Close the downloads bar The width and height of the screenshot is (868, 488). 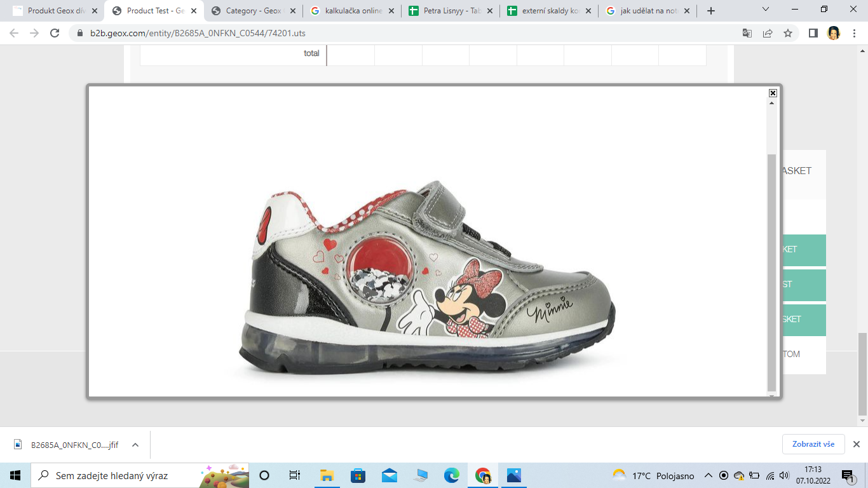coord(856,444)
